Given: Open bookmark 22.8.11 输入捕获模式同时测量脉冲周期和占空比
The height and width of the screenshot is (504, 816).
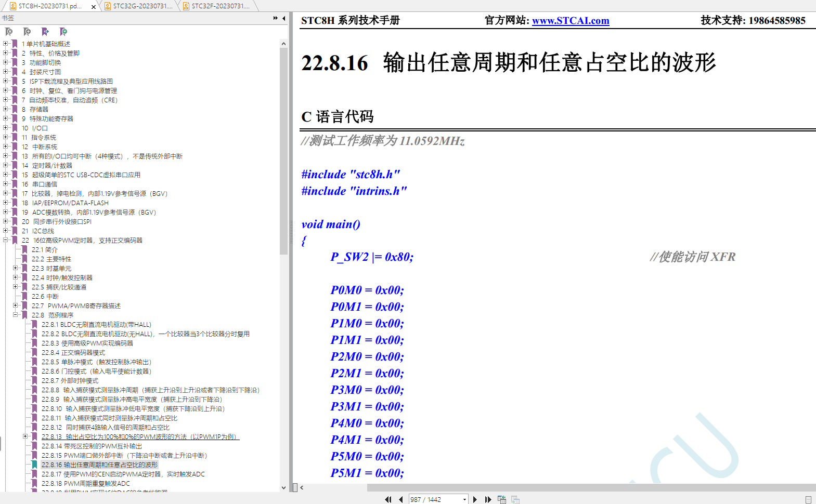Looking at the screenshot, I should (109, 418).
